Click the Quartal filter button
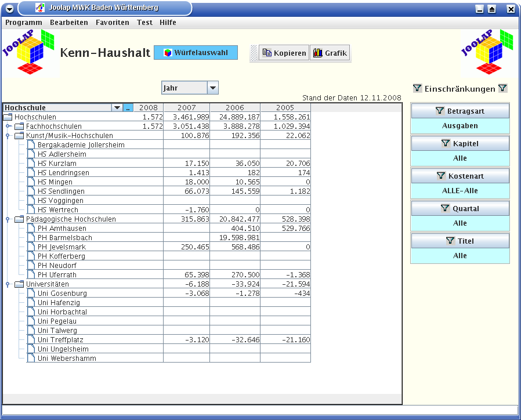521x420 pixels. pyautogui.click(x=460, y=208)
